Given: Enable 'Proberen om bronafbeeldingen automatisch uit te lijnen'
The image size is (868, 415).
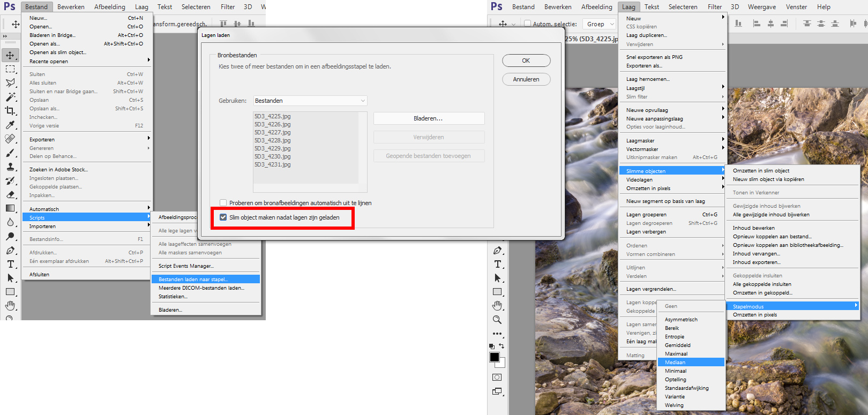Looking at the screenshot, I should pyautogui.click(x=223, y=203).
